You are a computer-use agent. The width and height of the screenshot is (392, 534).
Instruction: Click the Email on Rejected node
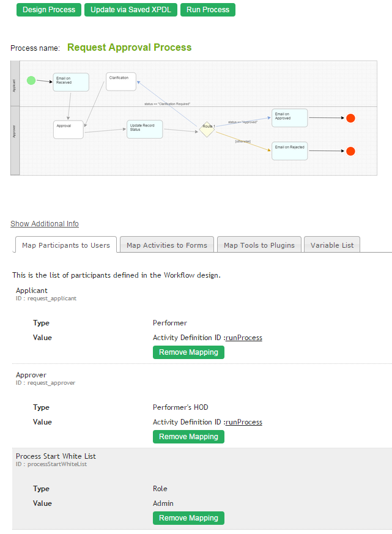coord(289,151)
